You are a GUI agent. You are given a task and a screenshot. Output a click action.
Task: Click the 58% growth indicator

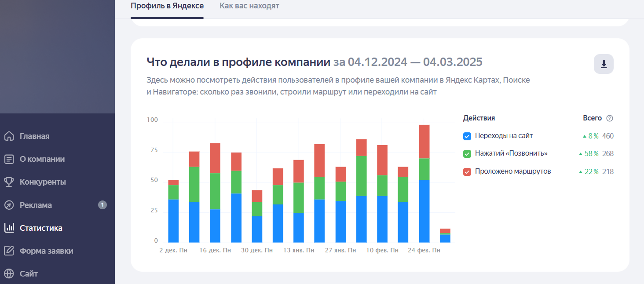[x=589, y=154]
